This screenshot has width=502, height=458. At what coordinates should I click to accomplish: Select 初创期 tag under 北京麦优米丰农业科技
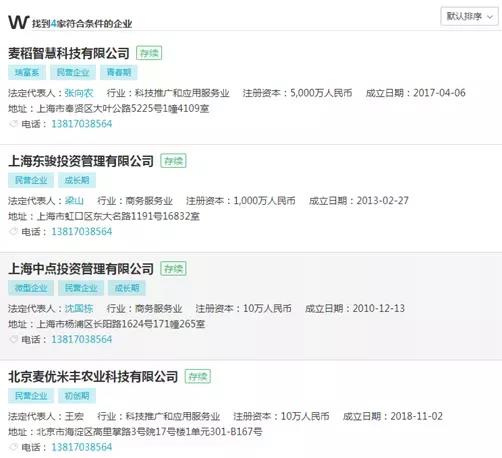tap(77, 396)
